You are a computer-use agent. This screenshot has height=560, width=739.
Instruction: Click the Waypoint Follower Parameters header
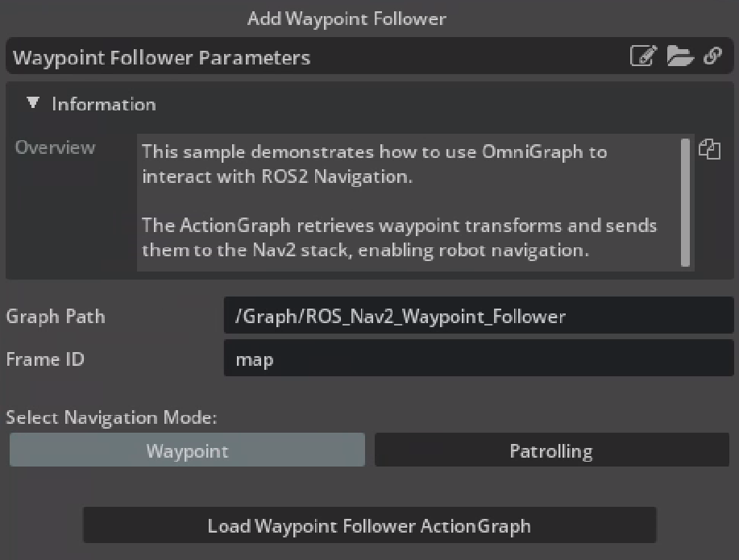pyautogui.click(x=161, y=57)
